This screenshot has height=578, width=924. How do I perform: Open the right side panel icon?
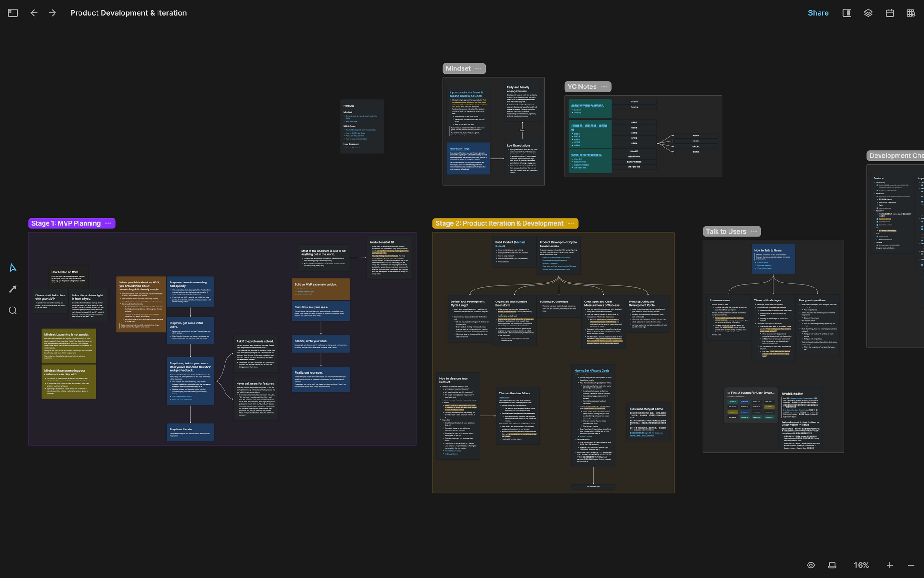(x=847, y=13)
